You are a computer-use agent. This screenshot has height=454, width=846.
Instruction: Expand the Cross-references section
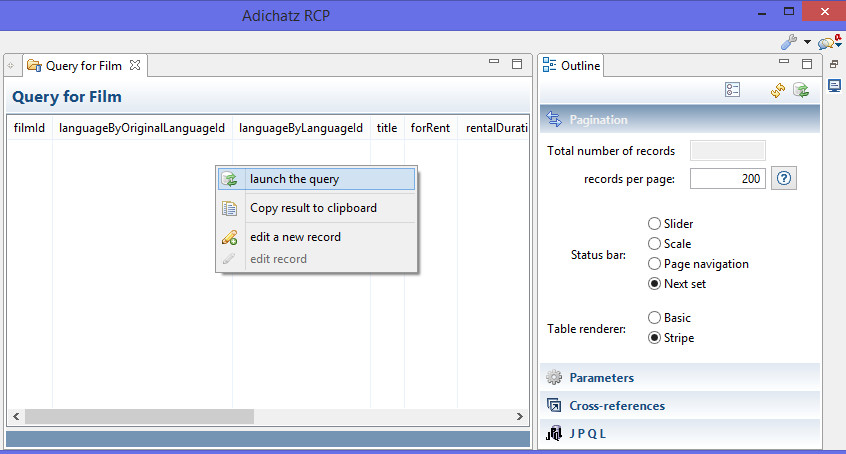click(x=616, y=406)
